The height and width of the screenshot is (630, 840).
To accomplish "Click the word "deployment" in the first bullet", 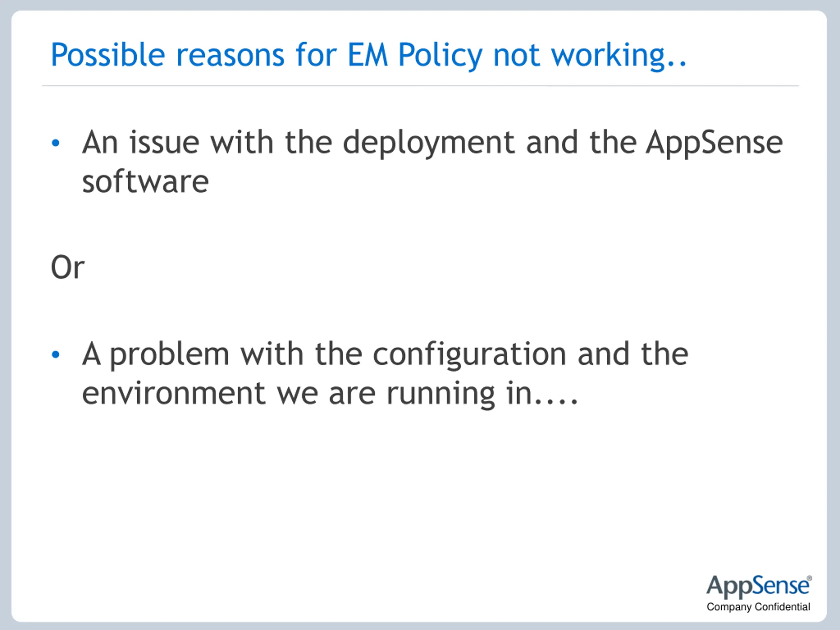I will 429,143.
